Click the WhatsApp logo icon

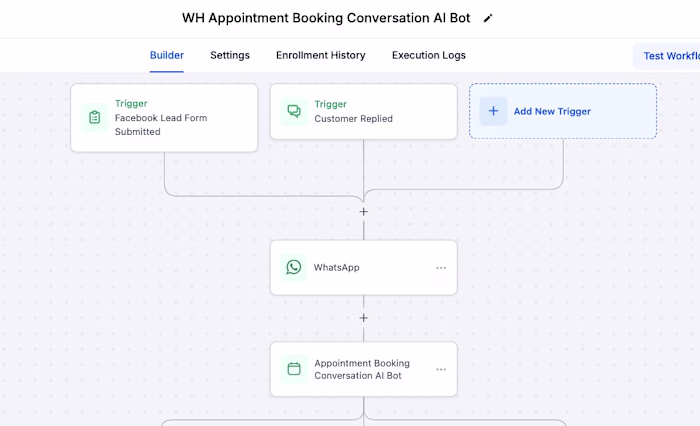point(294,267)
